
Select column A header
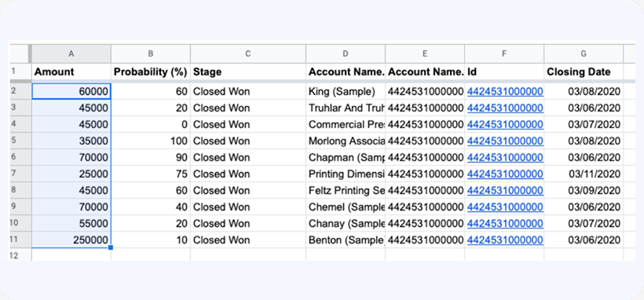71,54
